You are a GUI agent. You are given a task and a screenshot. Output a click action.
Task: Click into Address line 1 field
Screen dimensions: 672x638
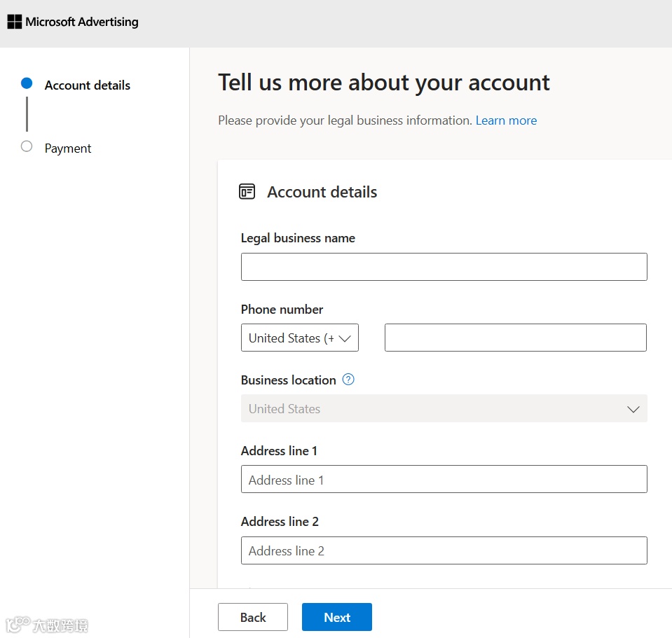444,480
